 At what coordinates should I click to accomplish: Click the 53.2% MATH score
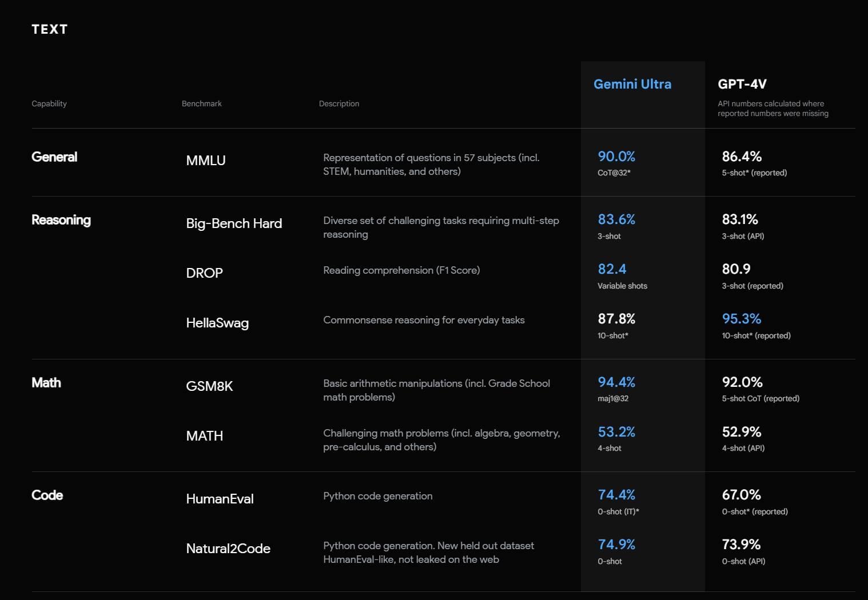tap(616, 432)
